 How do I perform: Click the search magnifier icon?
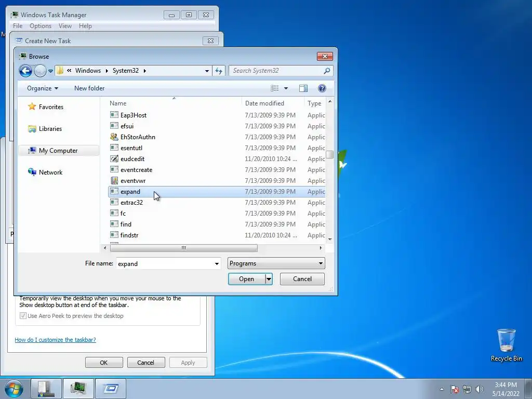(x=327, y=71)
